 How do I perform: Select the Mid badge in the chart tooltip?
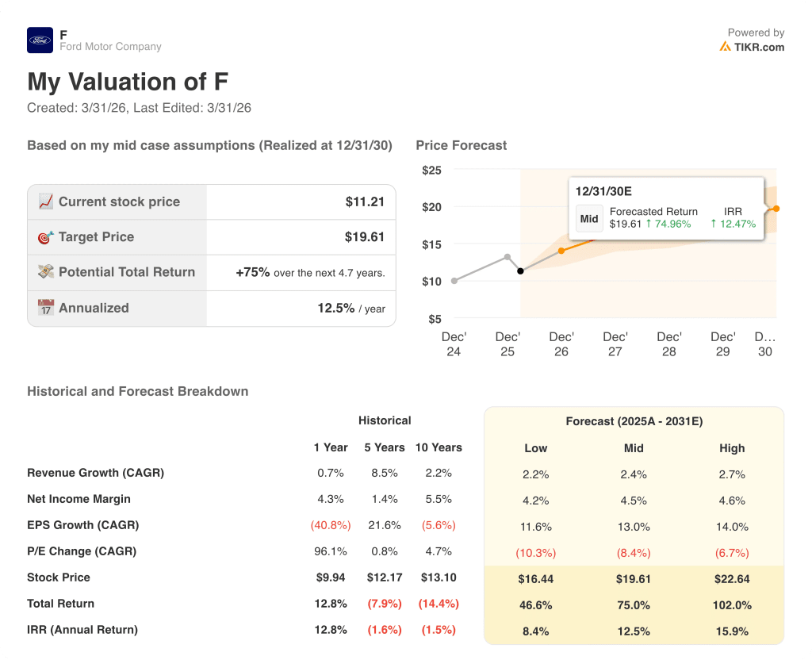(589, 219)
